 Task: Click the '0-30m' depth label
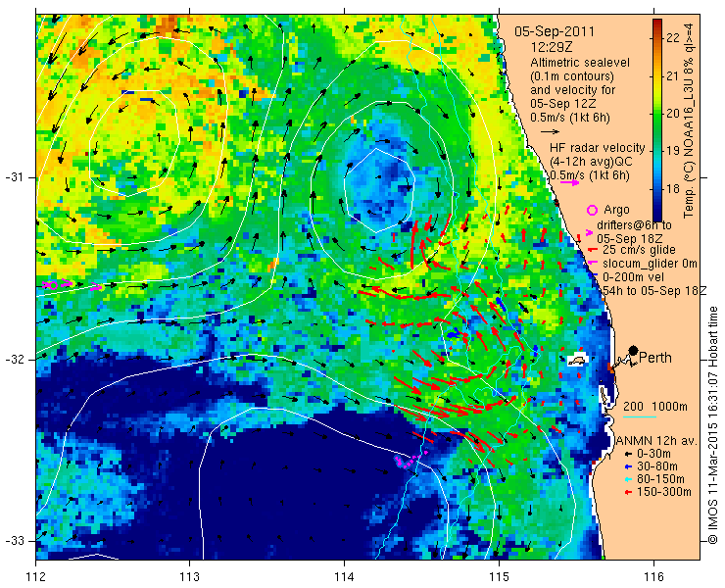coord(653,454)
